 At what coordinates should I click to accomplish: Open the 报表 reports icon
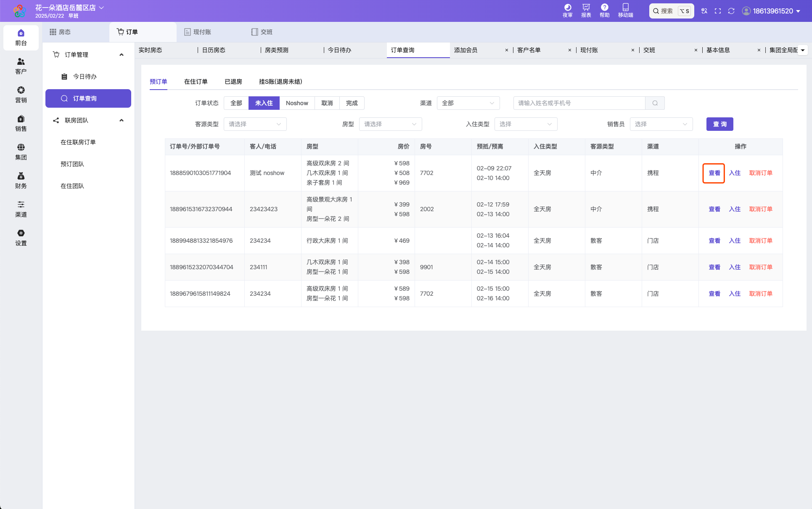[586, 11]
